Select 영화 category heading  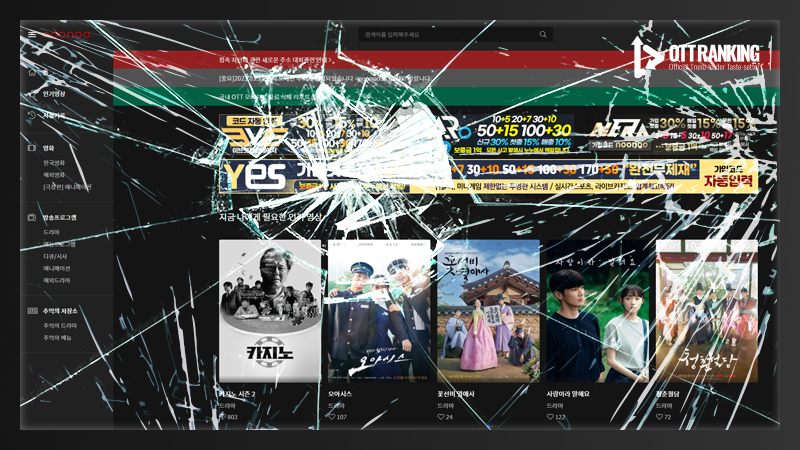(x=48, y=148)
